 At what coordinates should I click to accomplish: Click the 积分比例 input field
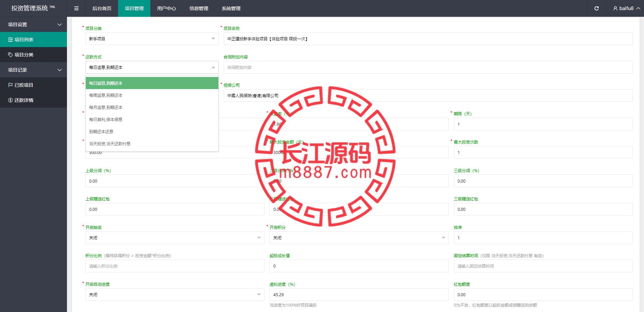click(175, 266)
